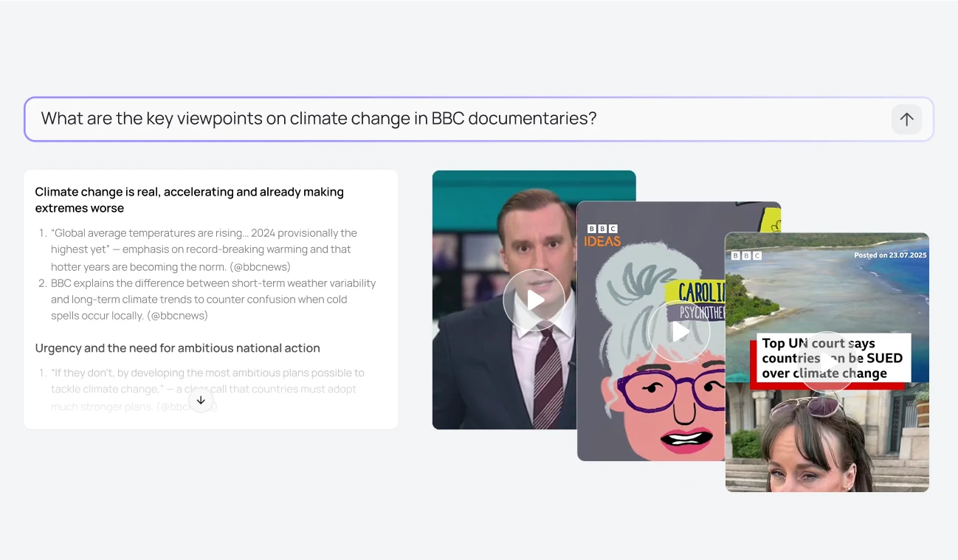Play the BBC news anchor video
This screenshot has height=560, width=958.
point(534,300)
